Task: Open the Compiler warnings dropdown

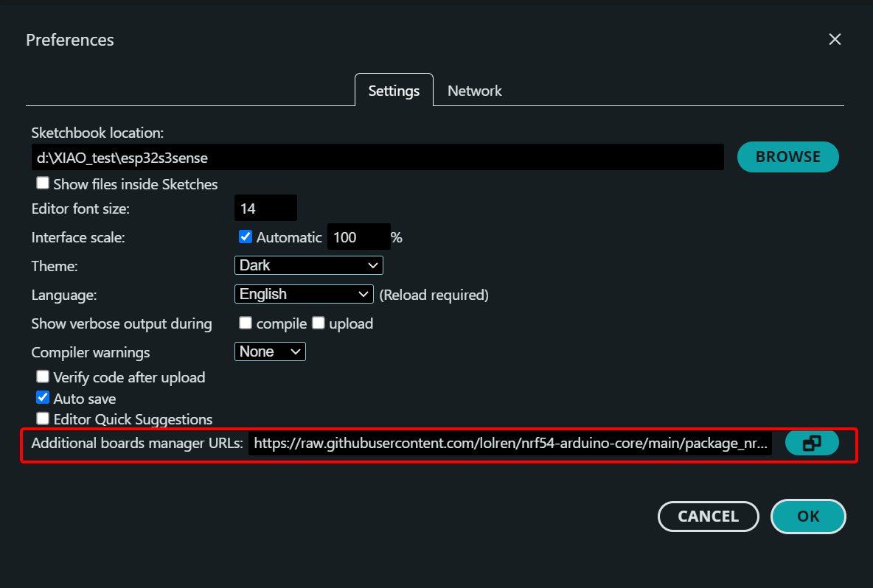Action: pos(270,352)
